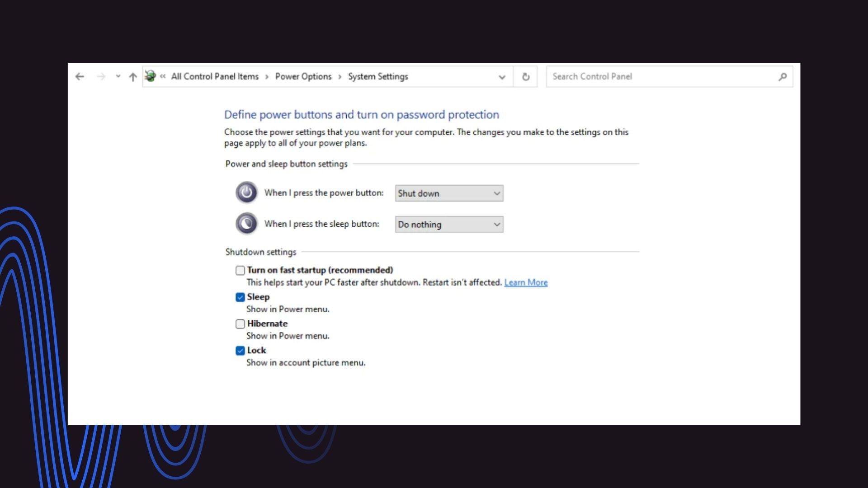The image size is (868, 488).
Task: Click System Settings breadcrumb
Action: (378, 76)
